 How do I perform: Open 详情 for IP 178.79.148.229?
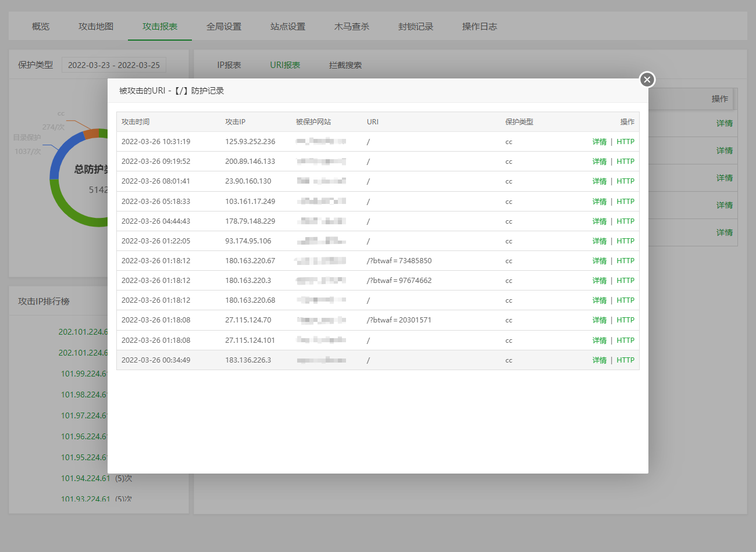click(x=599, y=221)
